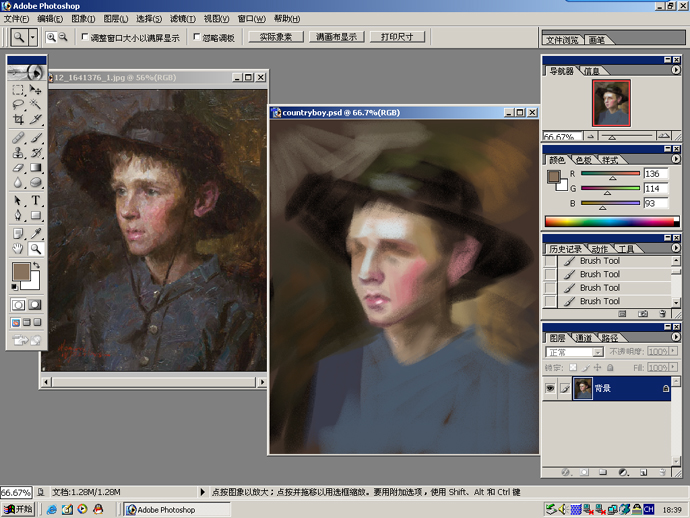This screenshot has width=690, height=518.
Task: Select the Notes tool
Action: click(x=18, y=234)
